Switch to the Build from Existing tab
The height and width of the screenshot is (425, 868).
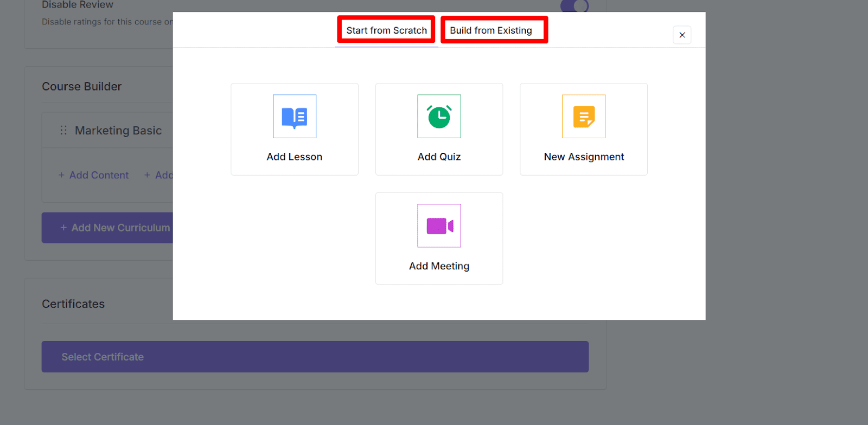coord(491,30)
